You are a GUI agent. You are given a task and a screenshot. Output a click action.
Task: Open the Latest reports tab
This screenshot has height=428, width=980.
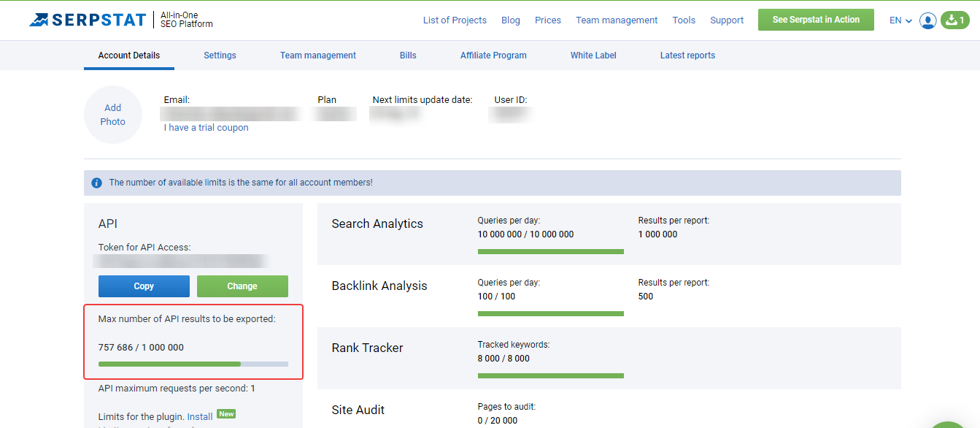click(x=687, y=56)
